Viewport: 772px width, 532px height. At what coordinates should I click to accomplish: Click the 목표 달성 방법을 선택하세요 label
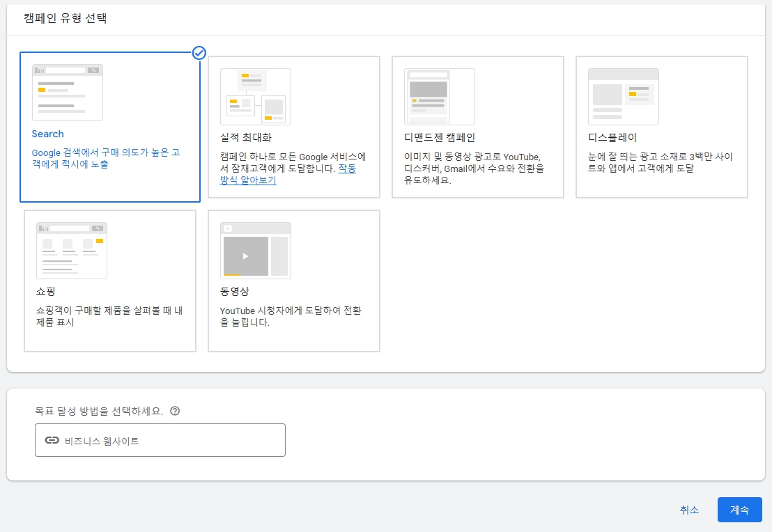click(99, 411)
